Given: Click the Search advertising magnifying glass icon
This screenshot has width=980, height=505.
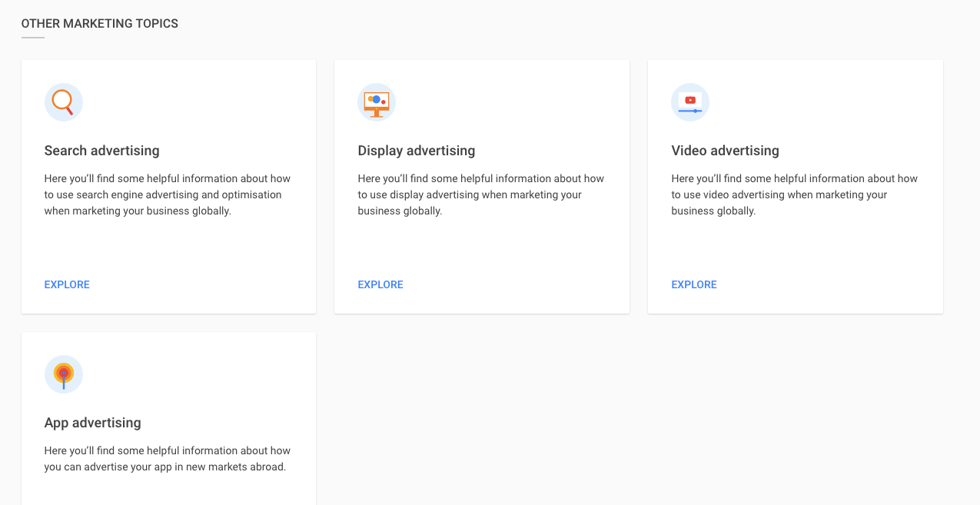Looking at the screenshot, I should [x=64, y=102].
